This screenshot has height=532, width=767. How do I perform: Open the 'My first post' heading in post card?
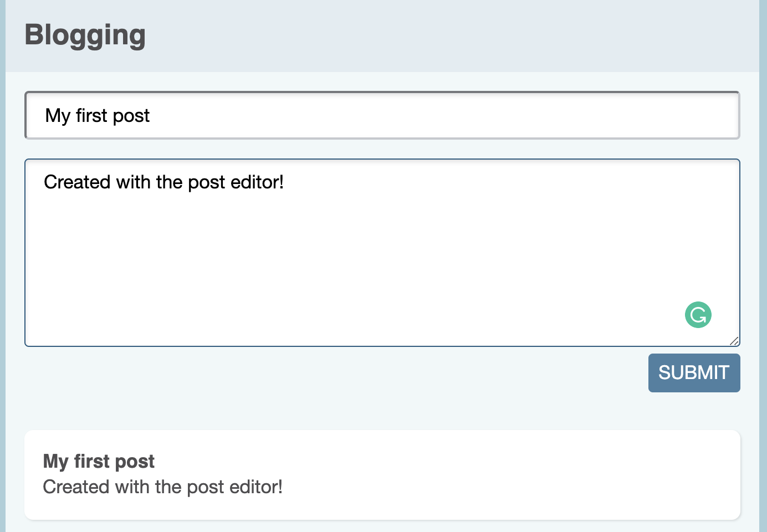pyautogui.click(x=99, y=461)
